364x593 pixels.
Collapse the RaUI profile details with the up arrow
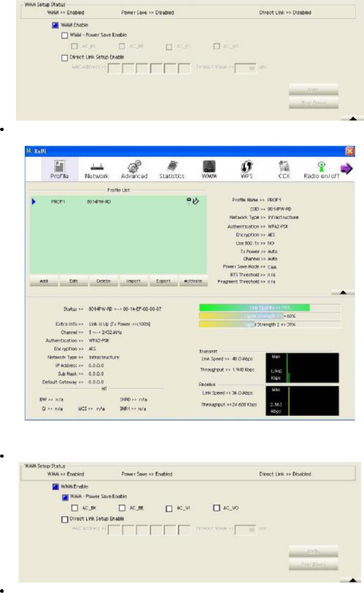click(x=344, y=292)
